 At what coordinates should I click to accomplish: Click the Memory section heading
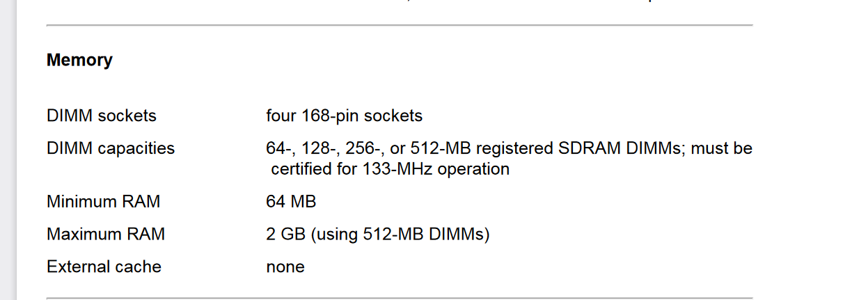[x=79, y=61]
